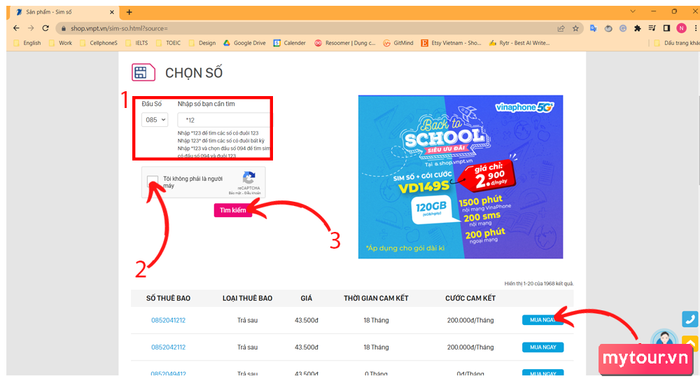700x384 pixels.
Task: Go back using the browser back arrow
Action: (x=17, y=28)
